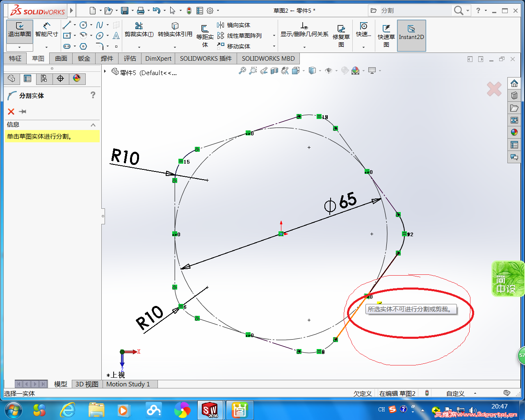
Task: Select the Spline sketch tool
Action: point(100,25)
